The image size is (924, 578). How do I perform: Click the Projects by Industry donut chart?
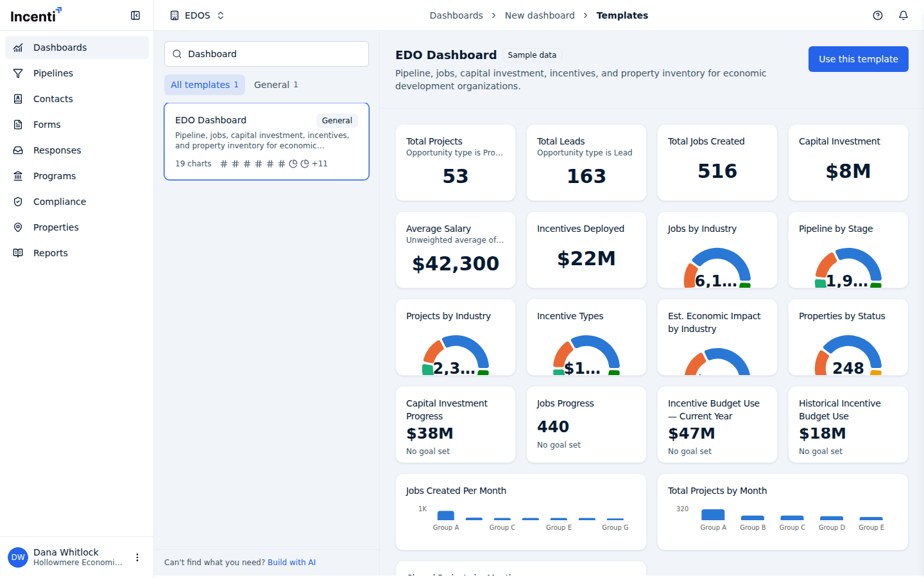coord(456,355)
